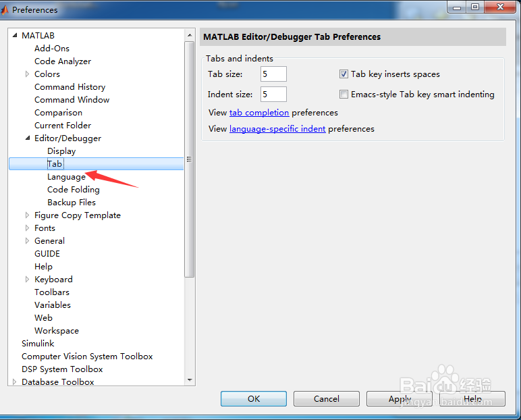Open Simulink preferences

click(38, 343)
